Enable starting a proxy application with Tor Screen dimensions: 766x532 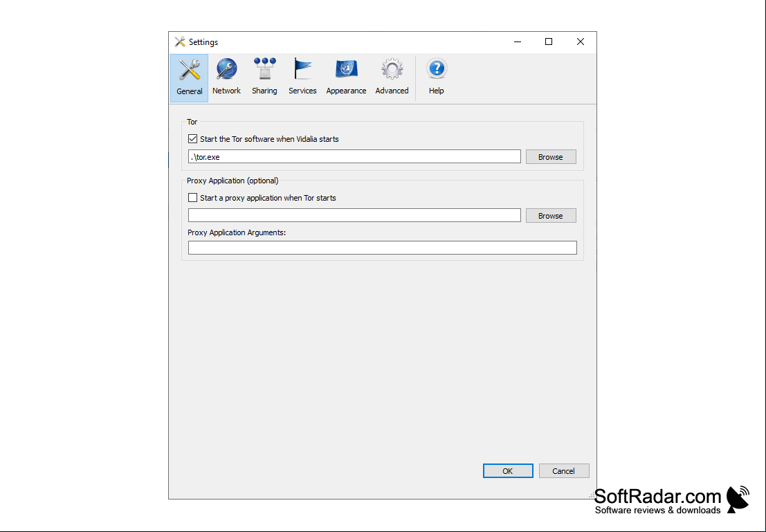click(x=193, y=198)
